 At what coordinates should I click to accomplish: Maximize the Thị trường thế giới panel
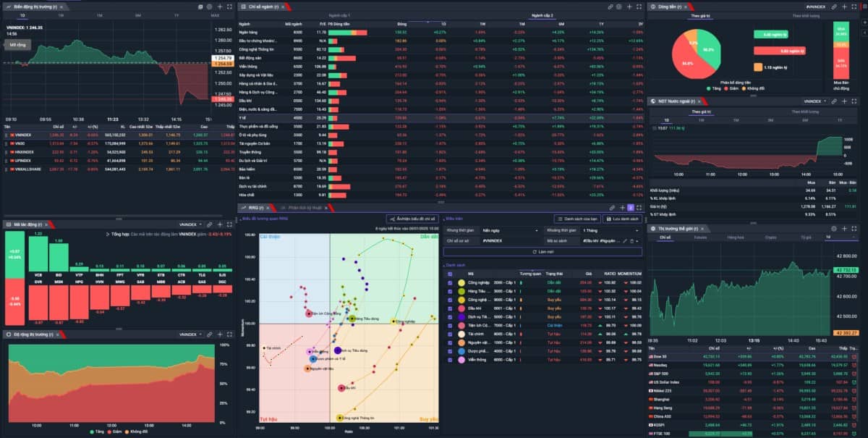854,229
